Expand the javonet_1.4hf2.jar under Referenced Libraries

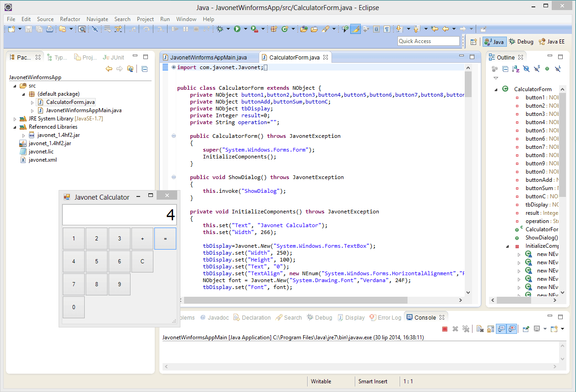click(24, 135)
